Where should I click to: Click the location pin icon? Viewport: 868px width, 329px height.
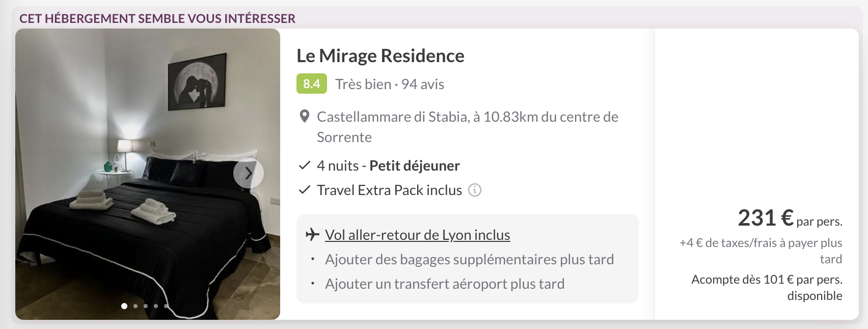(x=305, y=117)
